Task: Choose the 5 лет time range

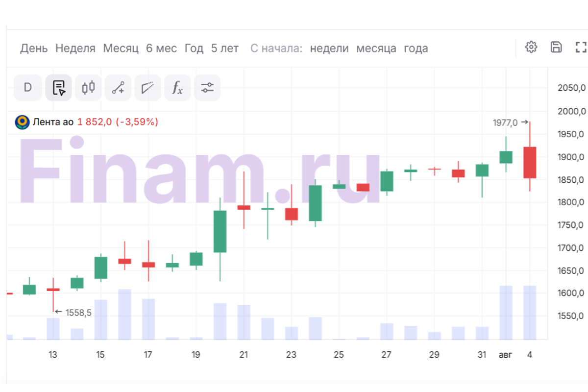Action: pyautogui.click(x=225, y=49)
